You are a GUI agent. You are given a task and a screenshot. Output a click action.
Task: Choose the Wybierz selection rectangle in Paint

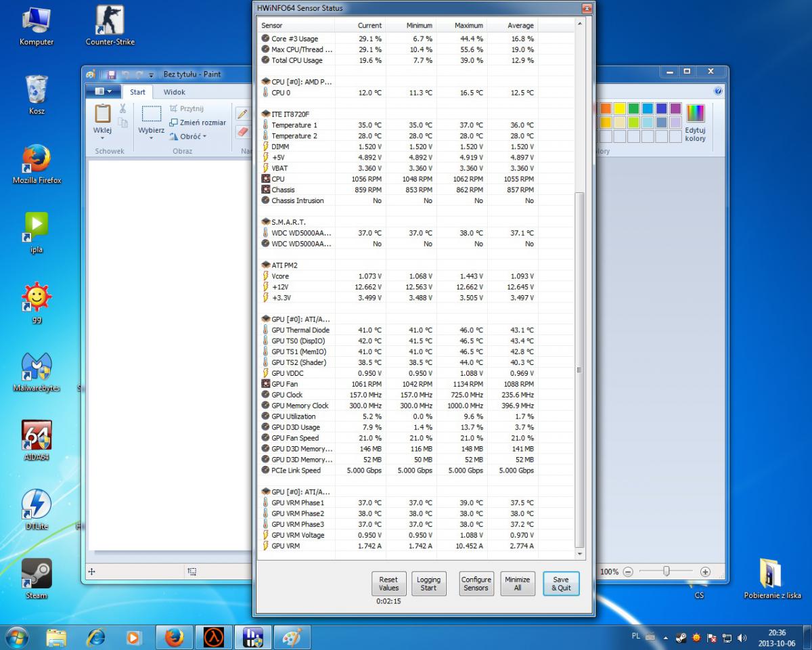(x=152, y=113)
